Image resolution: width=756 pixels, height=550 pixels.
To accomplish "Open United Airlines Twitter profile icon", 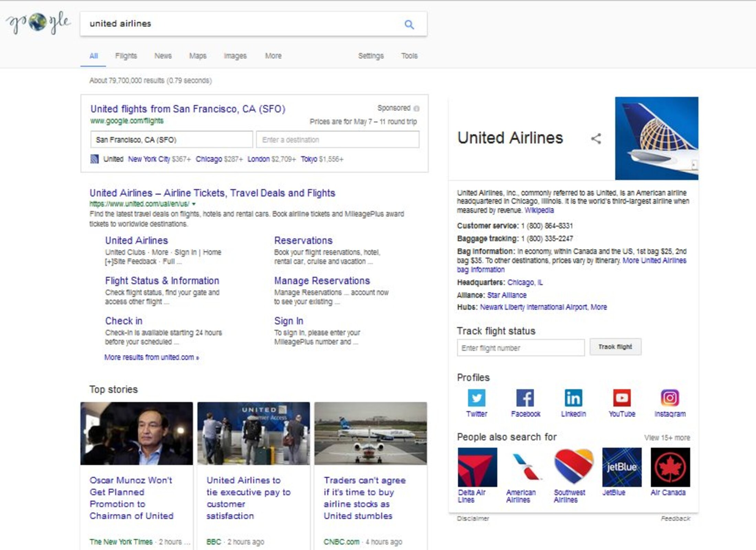I will coord(477,398).
